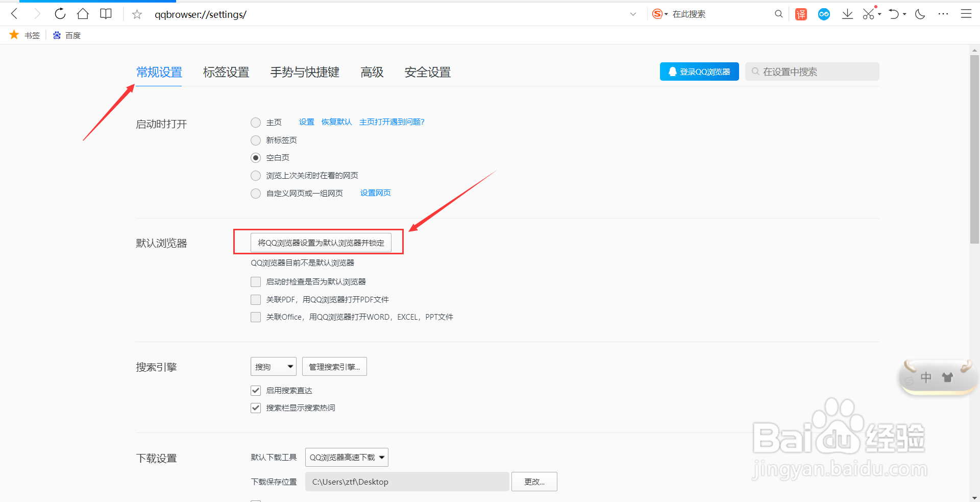Image resolution: width=980 pixels, height=502 pixels.
Task: Select 自定义网页或一组网页 option
Action: 256,194
